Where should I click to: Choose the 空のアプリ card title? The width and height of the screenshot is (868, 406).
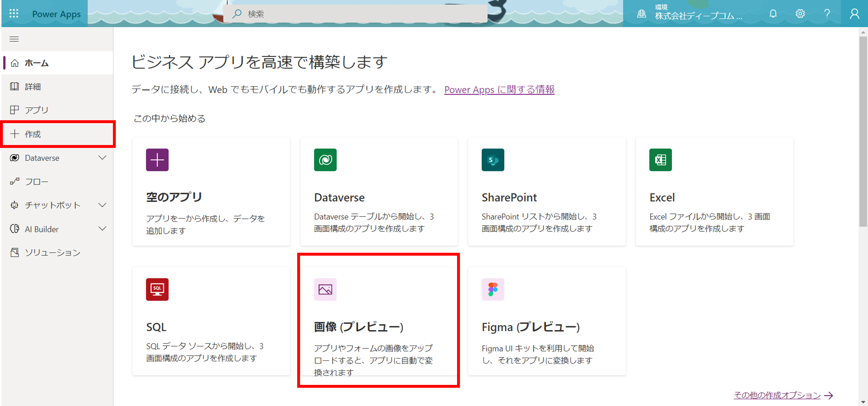point(174,197)
